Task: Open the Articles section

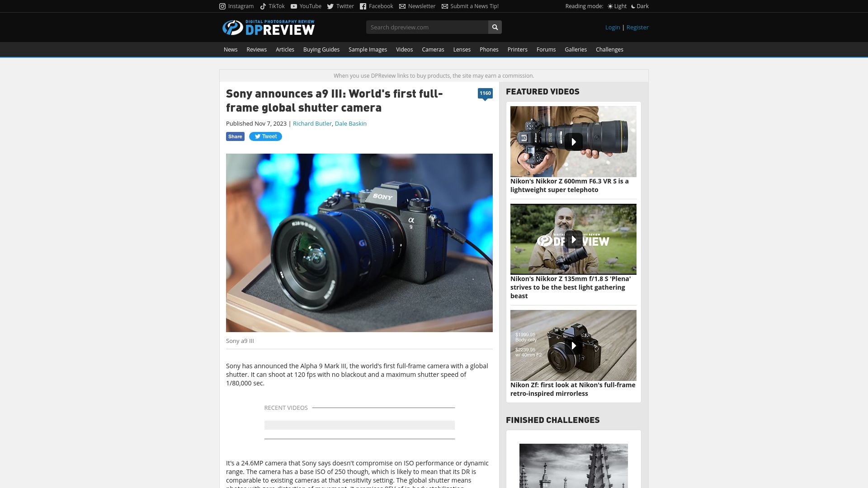Action: (285, 50)
